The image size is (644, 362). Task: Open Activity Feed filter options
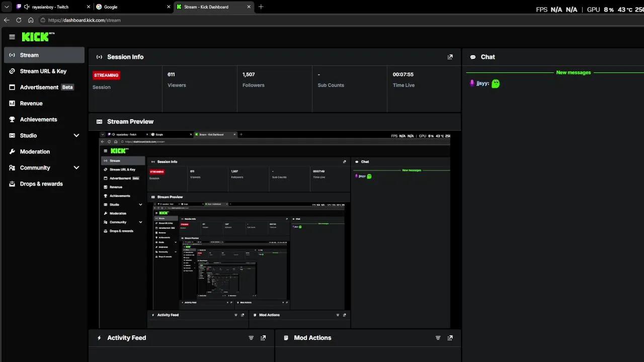click(251, 338)
